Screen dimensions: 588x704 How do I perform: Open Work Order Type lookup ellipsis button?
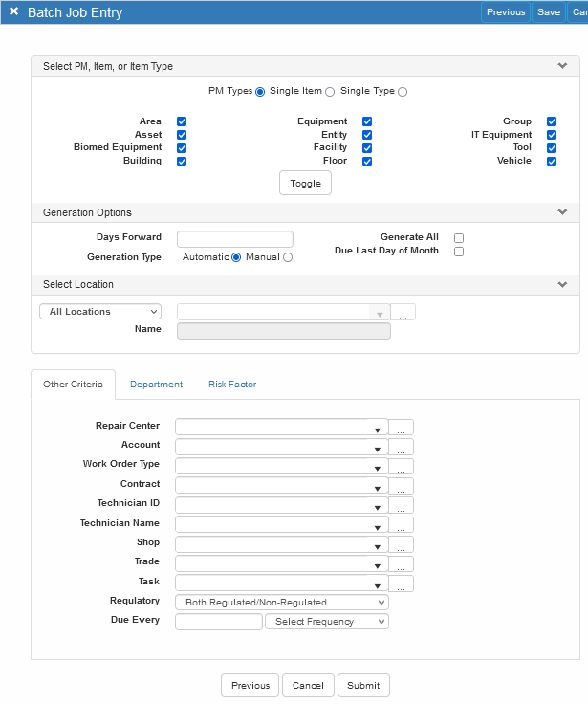tap(402, 467)
